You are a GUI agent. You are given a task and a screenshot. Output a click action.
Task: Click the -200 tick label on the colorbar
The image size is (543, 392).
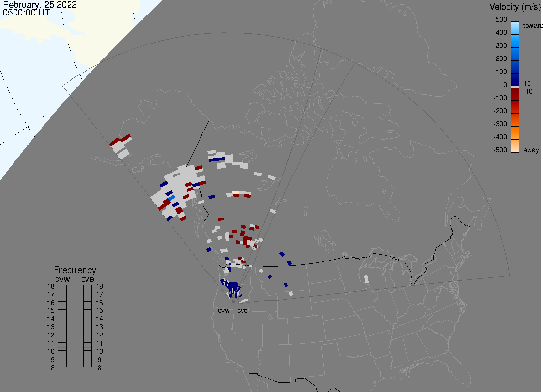click(x=500, y=111)
